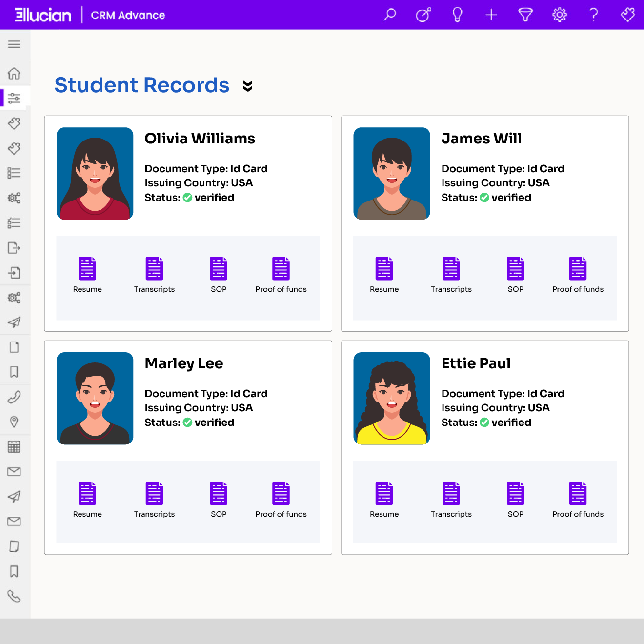Select the active sliders icon in sidebar
644x644 pixels.
click(x=14, y=98)
